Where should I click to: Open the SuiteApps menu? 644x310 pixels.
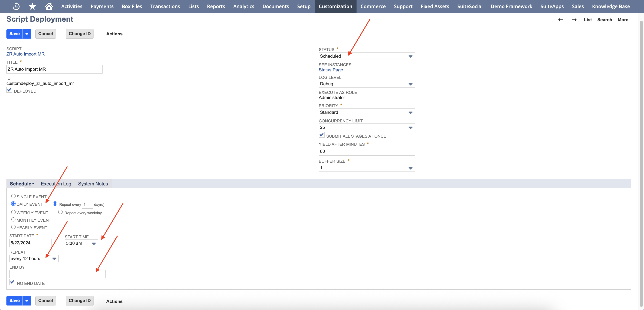coord(552,6)
